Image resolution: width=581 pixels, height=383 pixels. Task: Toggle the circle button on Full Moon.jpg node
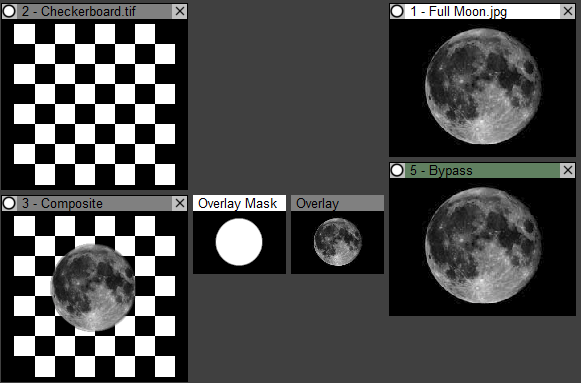[x=397, y=11]
